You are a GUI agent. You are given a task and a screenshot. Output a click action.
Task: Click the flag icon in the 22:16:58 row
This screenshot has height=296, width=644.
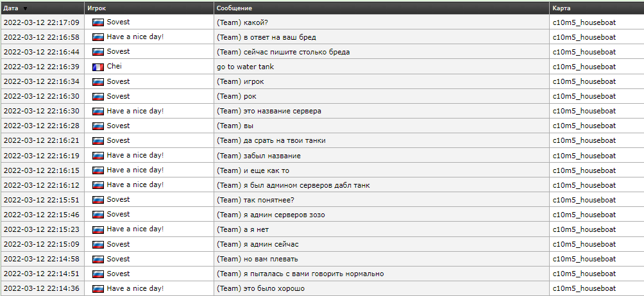98,37
